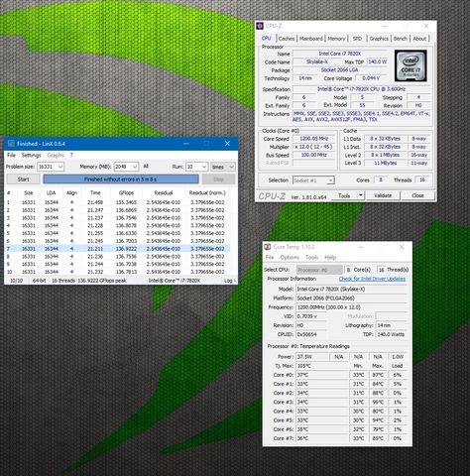This screenshot has width=470, height=476.
Task: Click the Core Temp Frequency field
Action: pyautogui.click(x=351, y=307)
